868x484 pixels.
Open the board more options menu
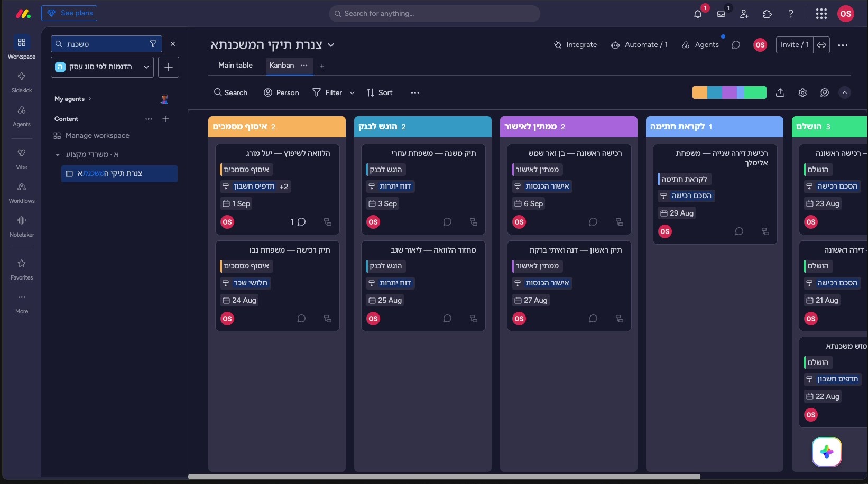click(x=843, y=45)
